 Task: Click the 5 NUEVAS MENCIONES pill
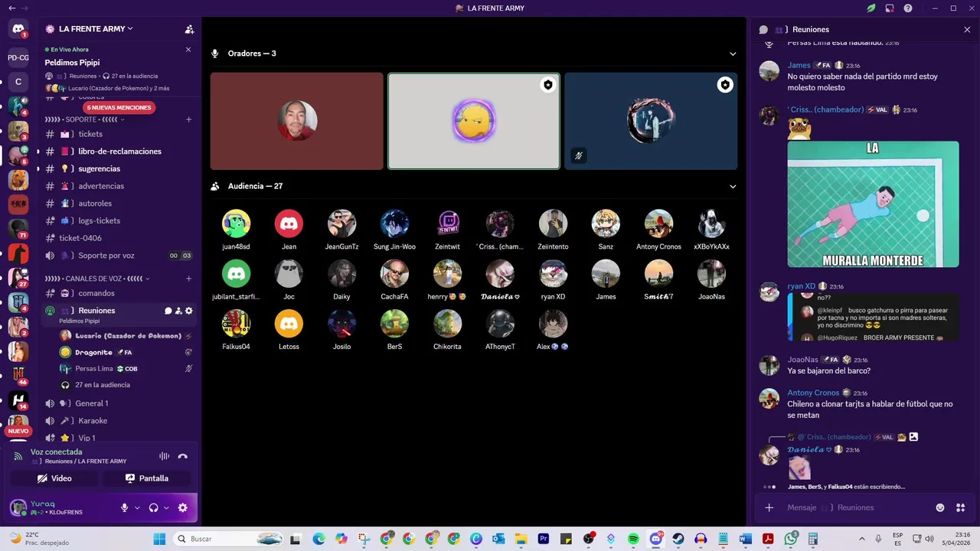click(x=119, y=108)
